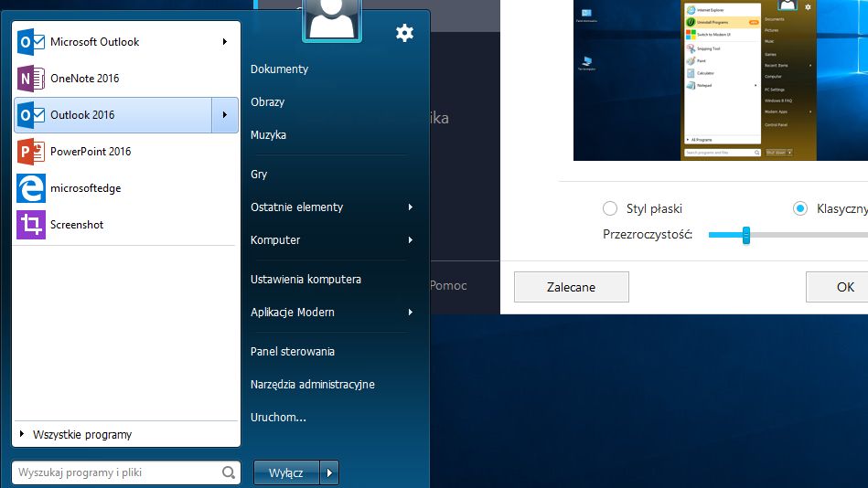
Task: Click the Zalecane button
Action: (572, 287)
